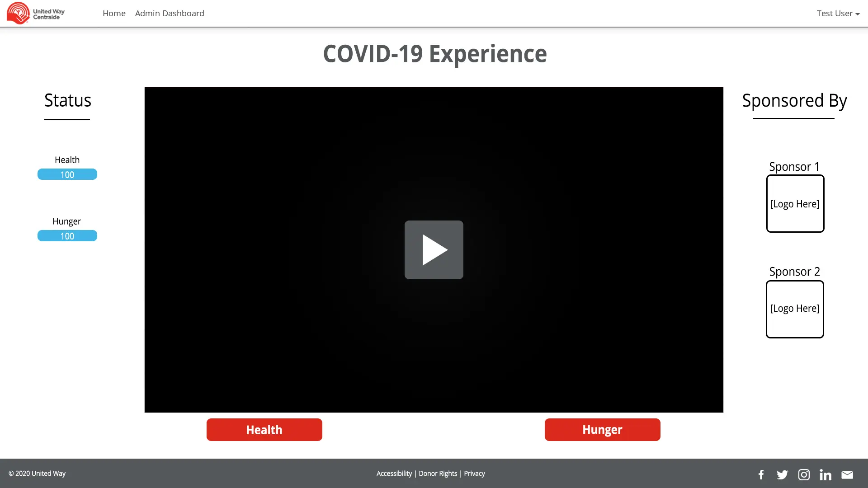The width and height of the screenshot is (868, 488).
Task: Click the Health status progress bar
Action: coord(67,174)
